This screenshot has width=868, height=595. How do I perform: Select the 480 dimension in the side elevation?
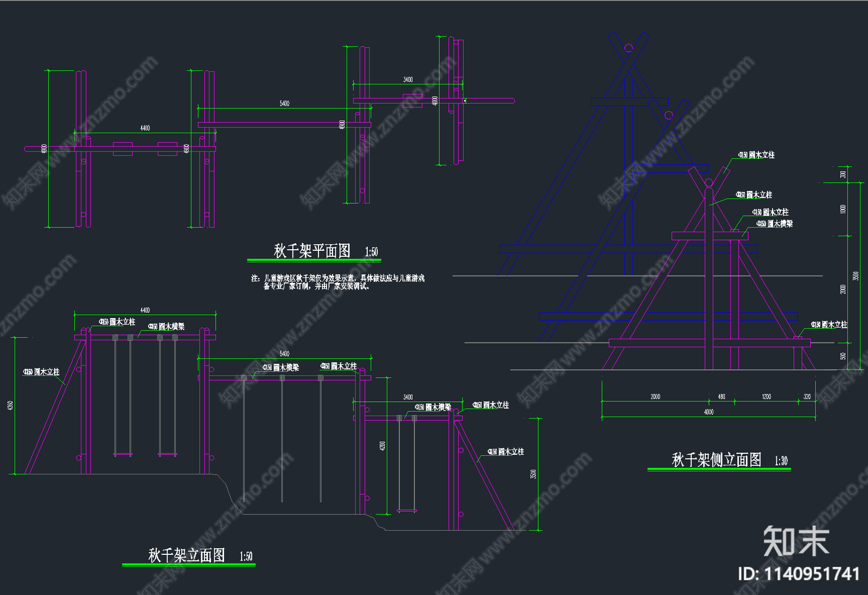coord(722,396)
